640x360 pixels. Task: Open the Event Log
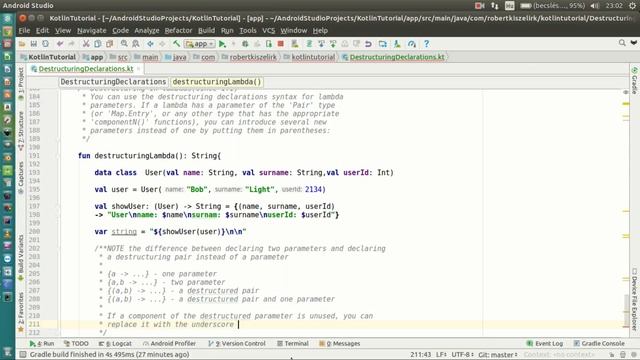[545, 344]
